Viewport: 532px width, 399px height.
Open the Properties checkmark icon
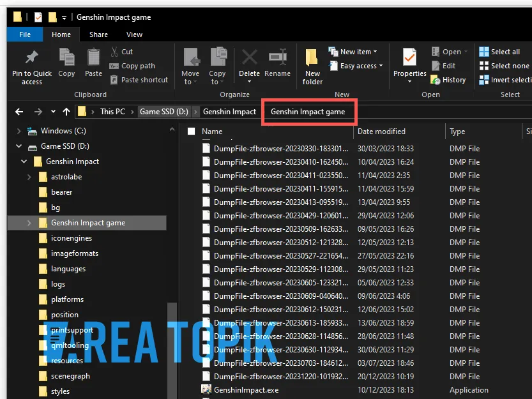click(409, 57)
